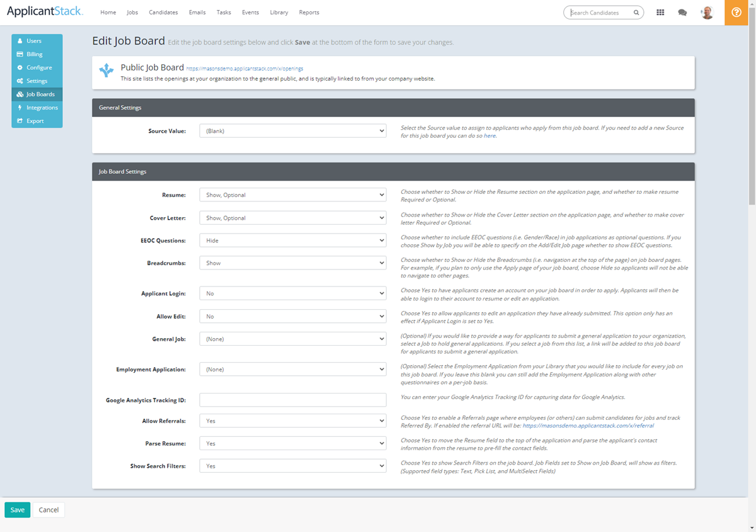Click the Google Analytics Tracking ID field

292,399
